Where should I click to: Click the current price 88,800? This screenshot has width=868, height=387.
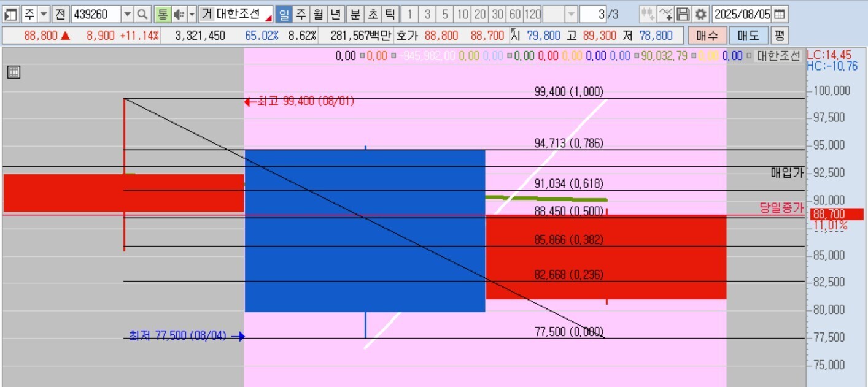[41, 36]
